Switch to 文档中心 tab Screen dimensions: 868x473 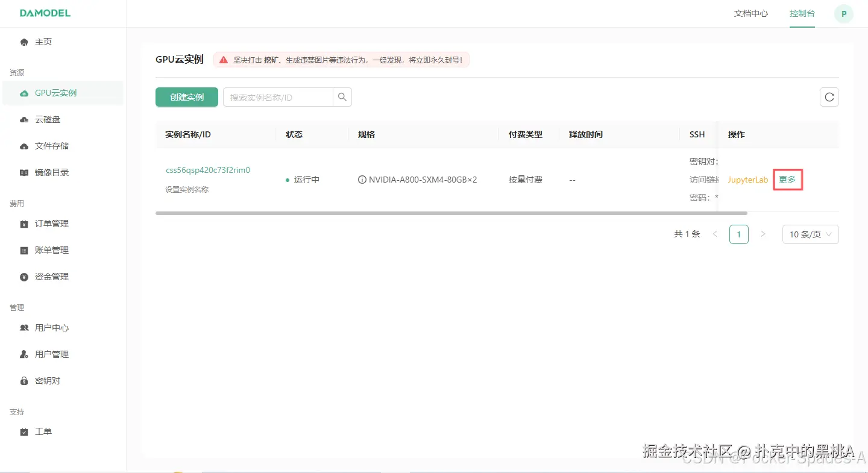(751, 13)
